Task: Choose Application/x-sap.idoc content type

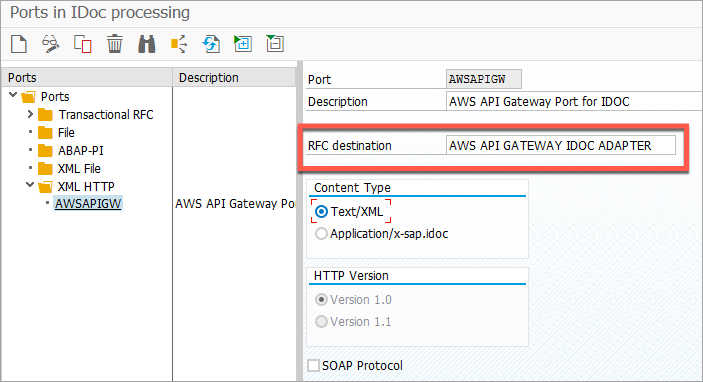Action: point(321,234)
